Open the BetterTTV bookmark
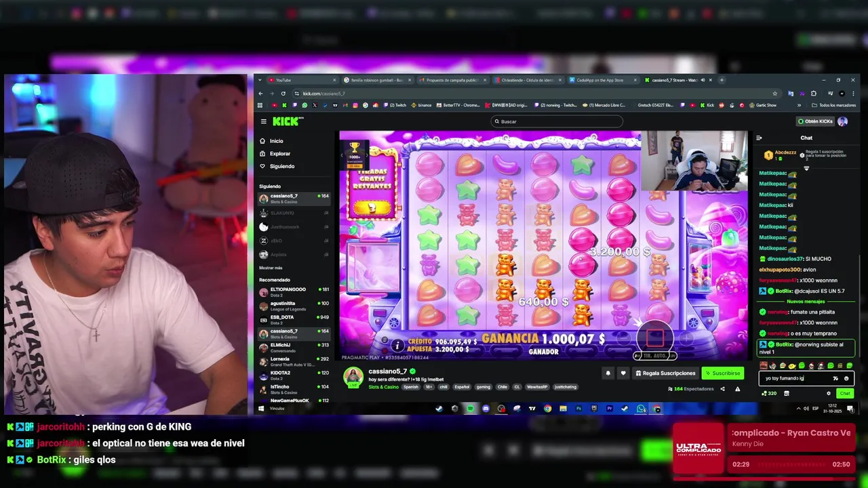 click(458, 105)
